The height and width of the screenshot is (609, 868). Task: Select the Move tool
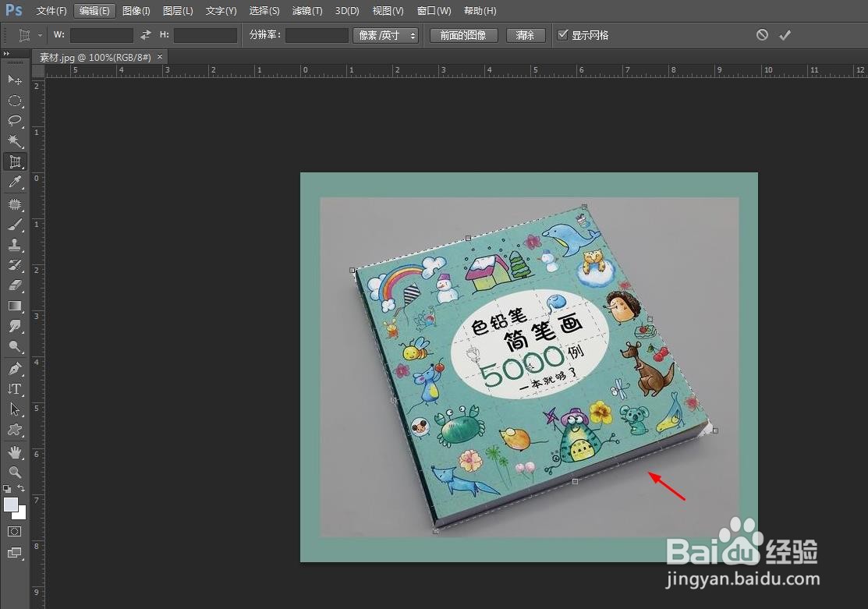(15, 80)
